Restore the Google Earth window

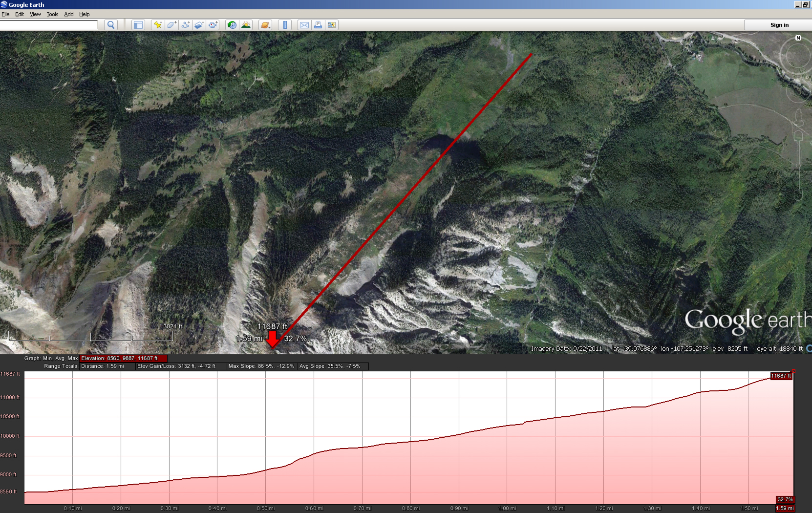(806, 4)
